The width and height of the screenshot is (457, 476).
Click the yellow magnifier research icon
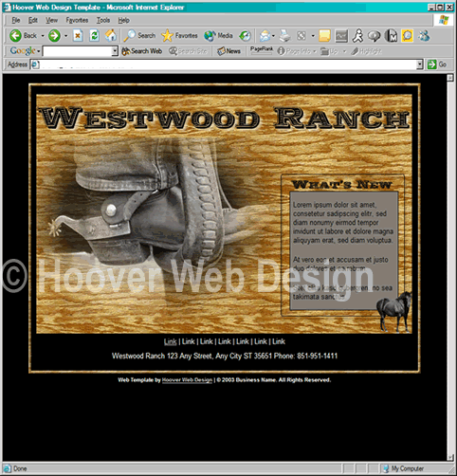tap(408, 36)
